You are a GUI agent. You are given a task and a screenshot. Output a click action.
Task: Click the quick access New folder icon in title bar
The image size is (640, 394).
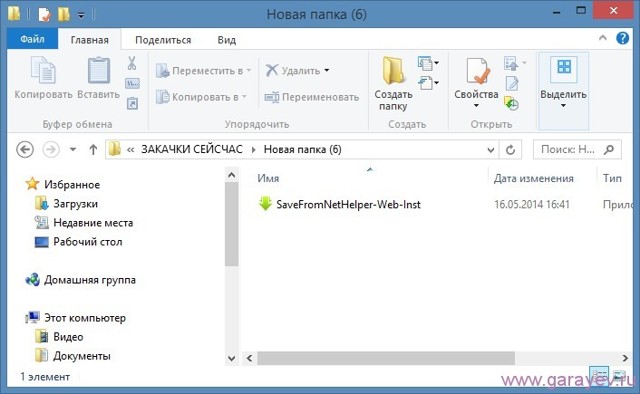click(x=64, y=15)
